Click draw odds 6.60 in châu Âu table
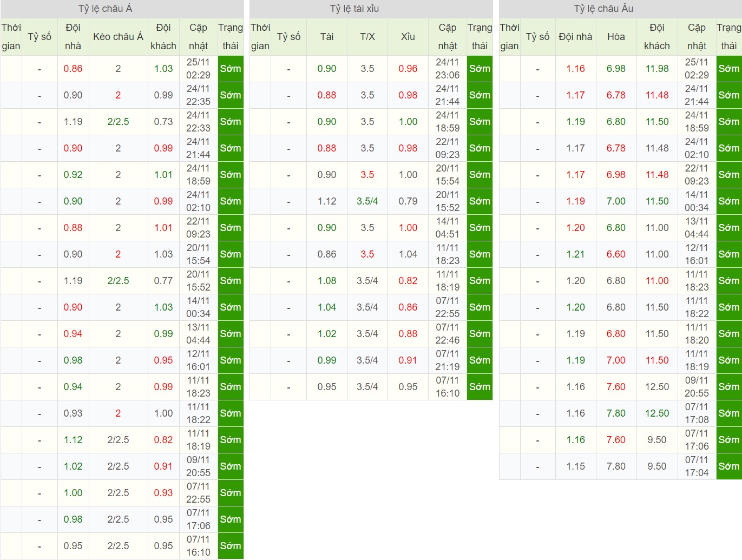The image size is (742, 560). coord(616,254)
